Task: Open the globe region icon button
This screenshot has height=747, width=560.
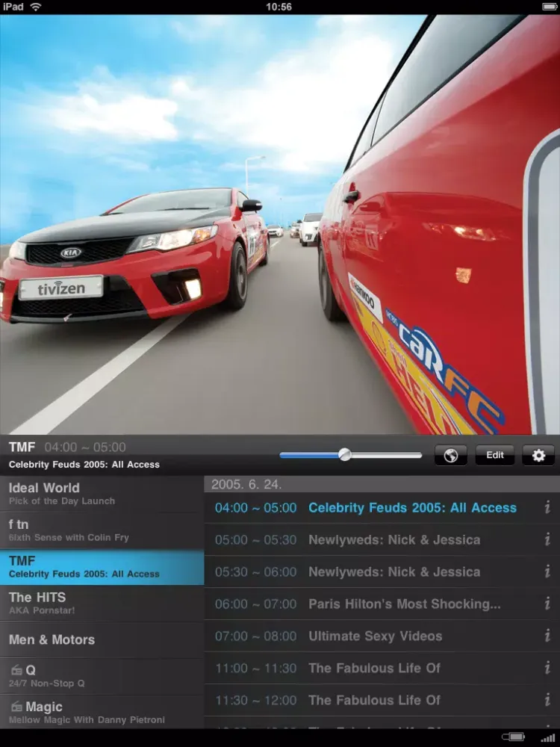Action: (451, 455)
